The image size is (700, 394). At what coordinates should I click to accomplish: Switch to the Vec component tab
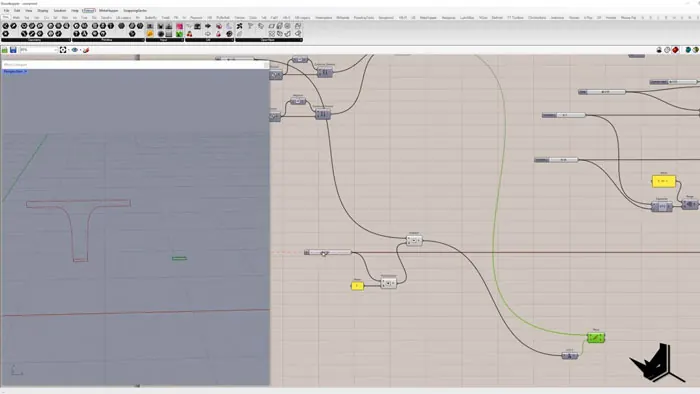click(x=37, y=18)
